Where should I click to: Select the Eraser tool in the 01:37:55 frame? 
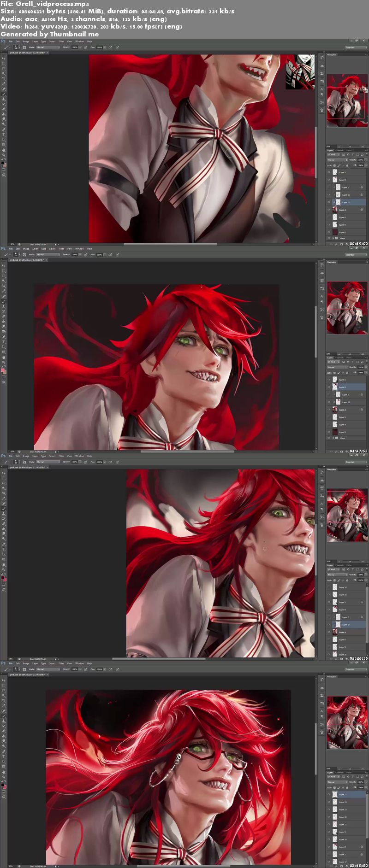[x=4, y=317]
